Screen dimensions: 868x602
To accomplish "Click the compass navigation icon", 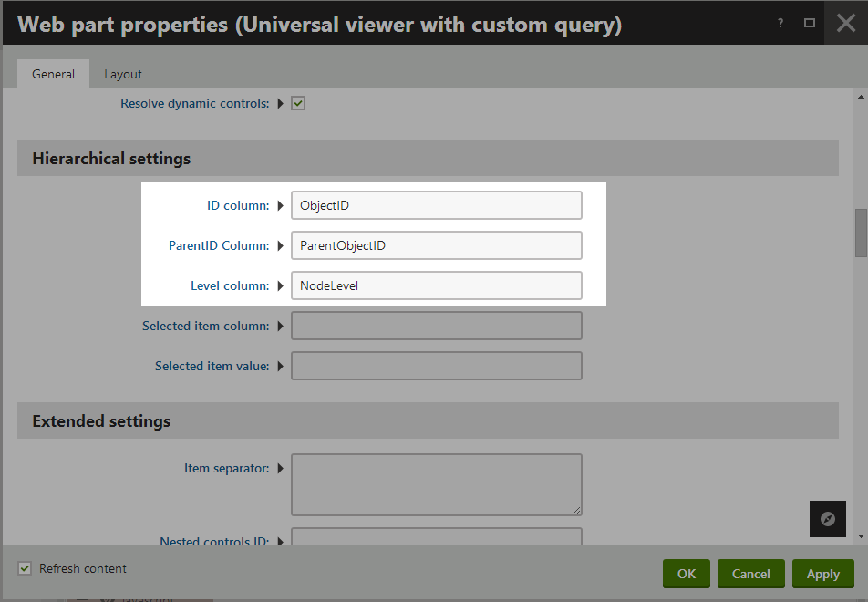I will [x=828, y=519].
